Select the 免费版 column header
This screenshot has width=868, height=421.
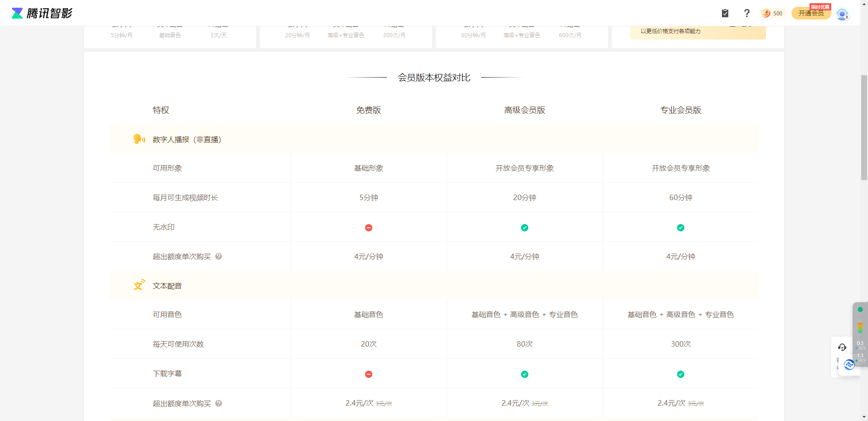click(x=368, y=109)
